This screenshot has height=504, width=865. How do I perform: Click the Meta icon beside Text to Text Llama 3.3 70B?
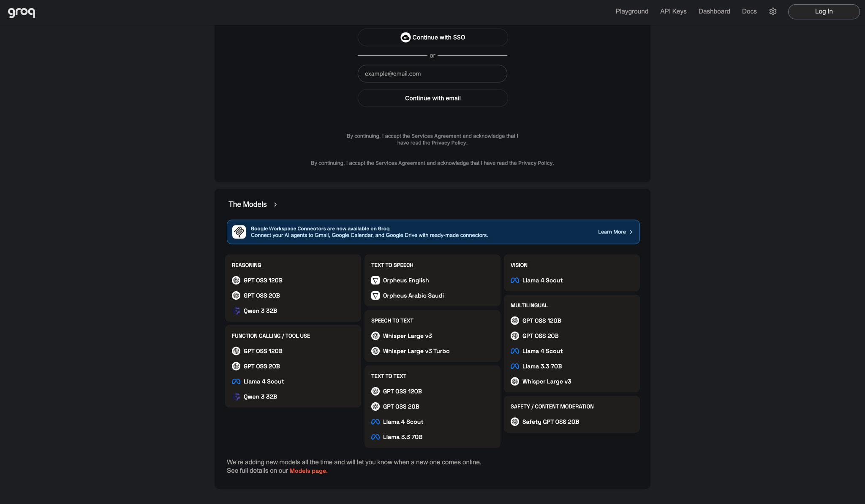pyautogui.click(x=375, y=437)
